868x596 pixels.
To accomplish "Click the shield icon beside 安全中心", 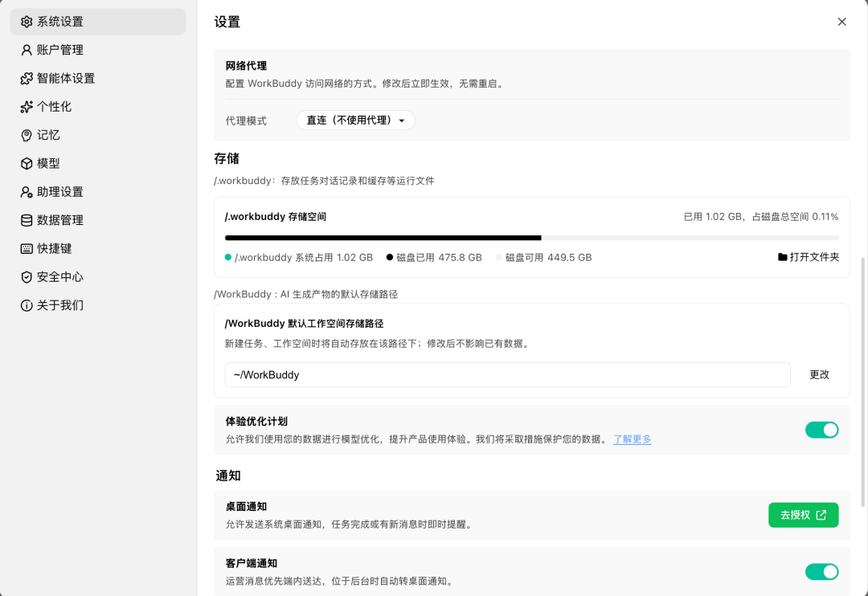I will tap(27, 276).
